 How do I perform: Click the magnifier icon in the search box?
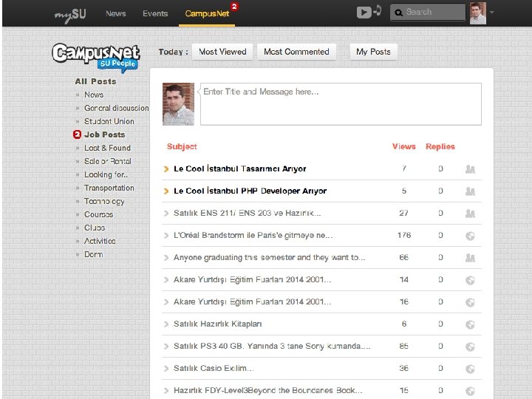coord(399,13)
